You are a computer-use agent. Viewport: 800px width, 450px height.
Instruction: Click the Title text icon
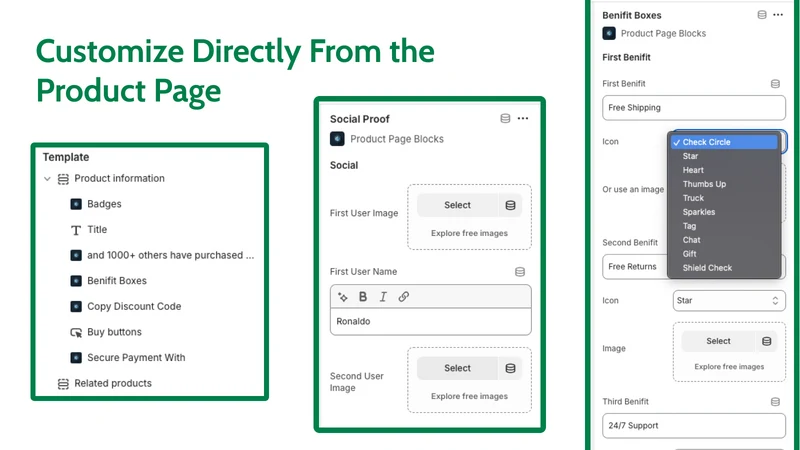click(76, 230)
